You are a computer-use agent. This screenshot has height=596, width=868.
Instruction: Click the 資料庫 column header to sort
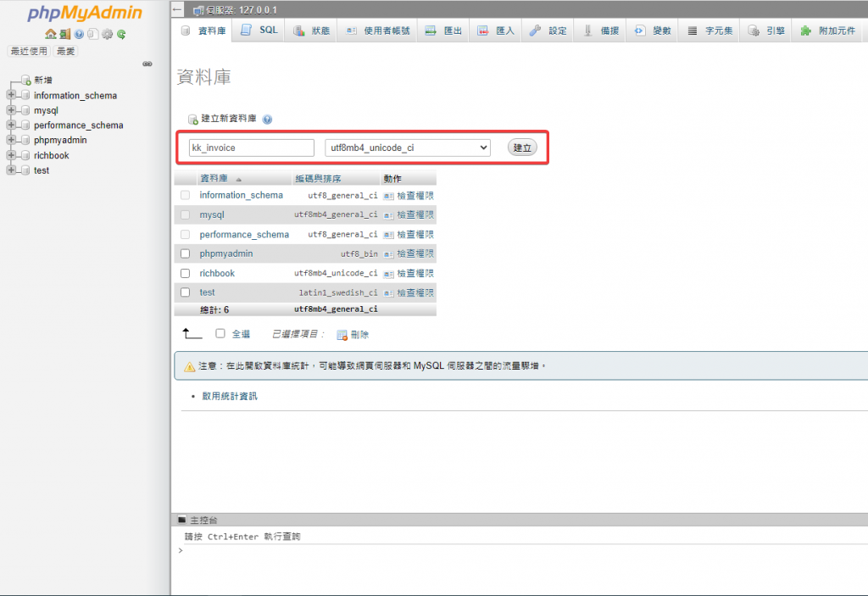pos(214,179)
